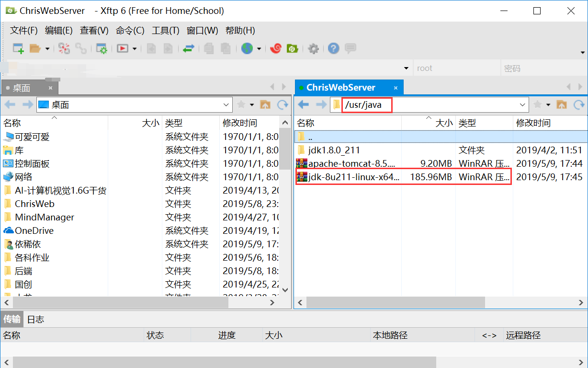Launch Xshell with the red Xshell icon
This screenshot has height=368, width=588.
275,48
